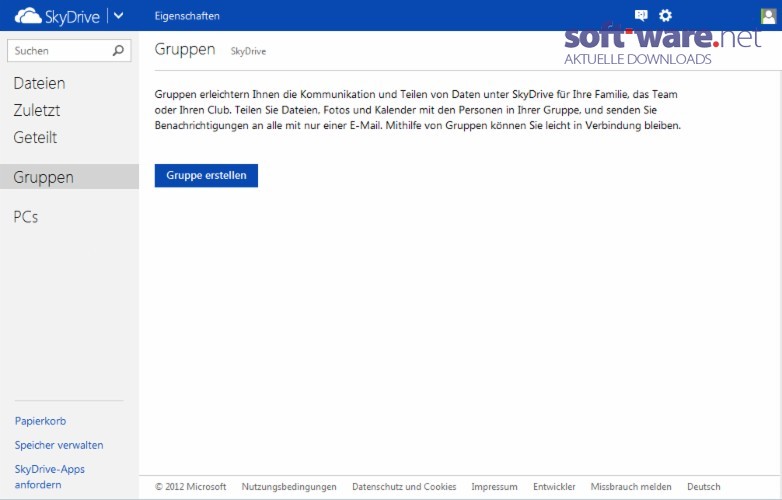Open Impressum footer link

point(494,487)
